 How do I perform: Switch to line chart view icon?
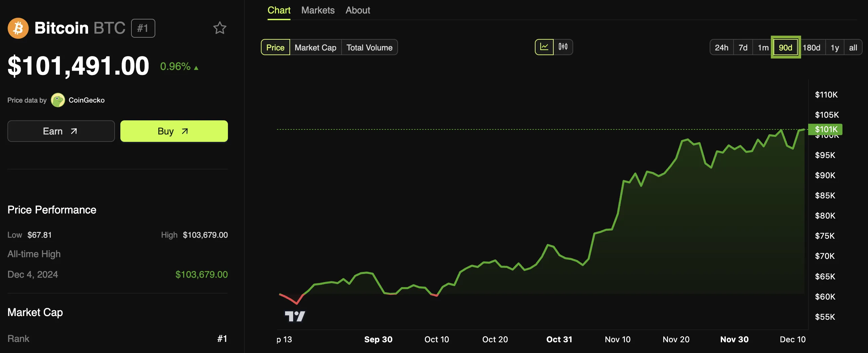(544, 47)
